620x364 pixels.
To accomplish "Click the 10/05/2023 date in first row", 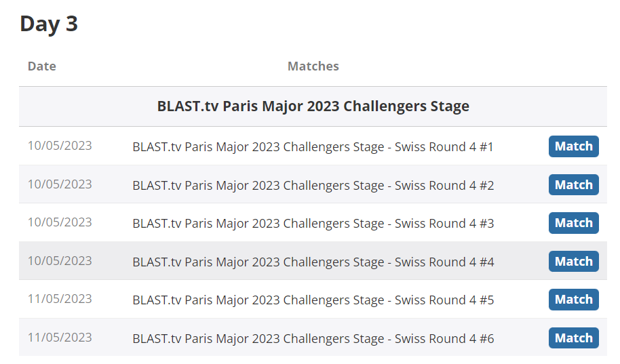I will (60, 146).
